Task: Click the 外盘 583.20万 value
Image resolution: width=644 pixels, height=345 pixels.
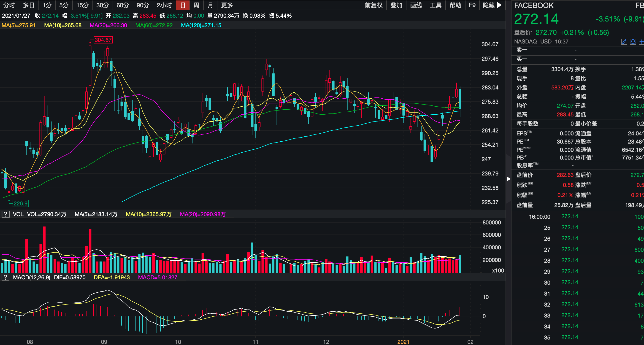Action: pos(562,87)
